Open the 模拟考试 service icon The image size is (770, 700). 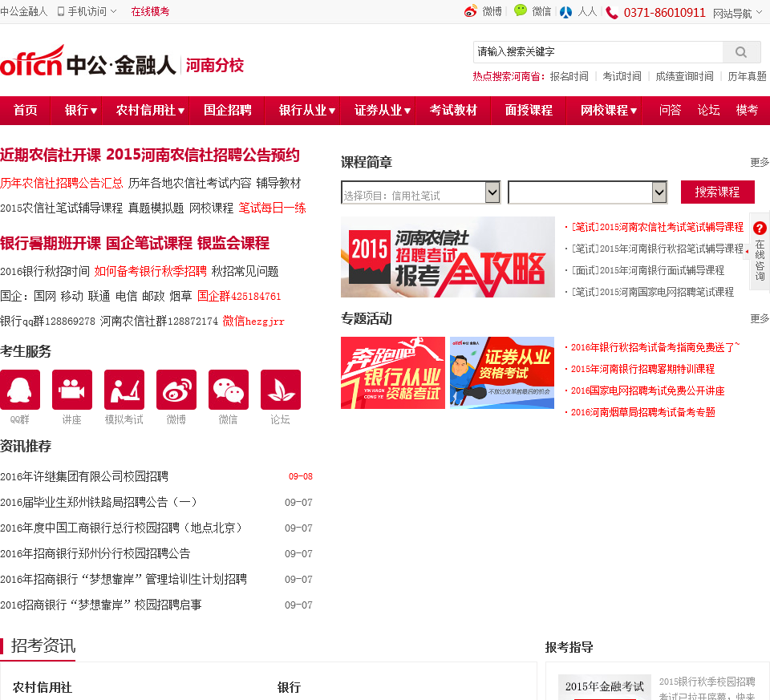124,389
